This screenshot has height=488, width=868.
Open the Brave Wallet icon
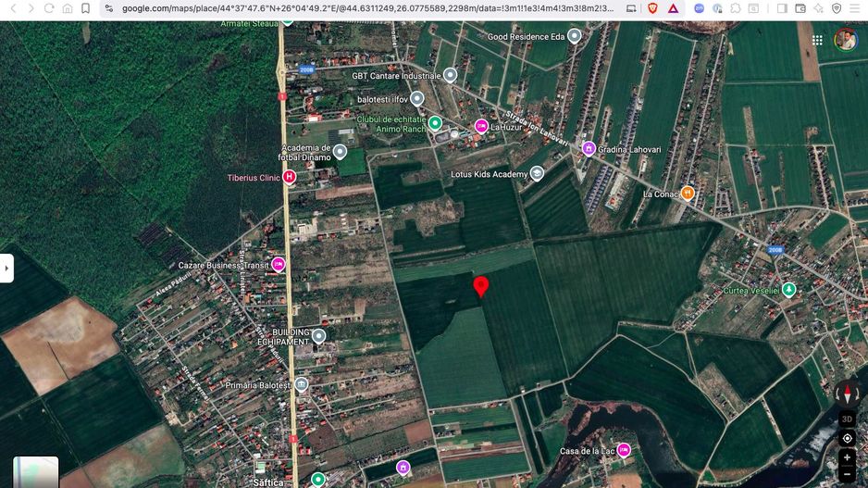[x=800, y=8]
